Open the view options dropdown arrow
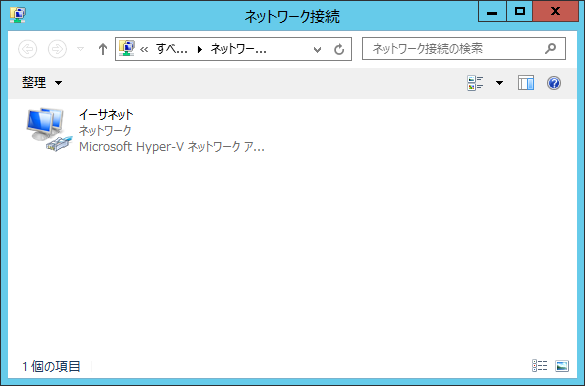 coord(499,83)
